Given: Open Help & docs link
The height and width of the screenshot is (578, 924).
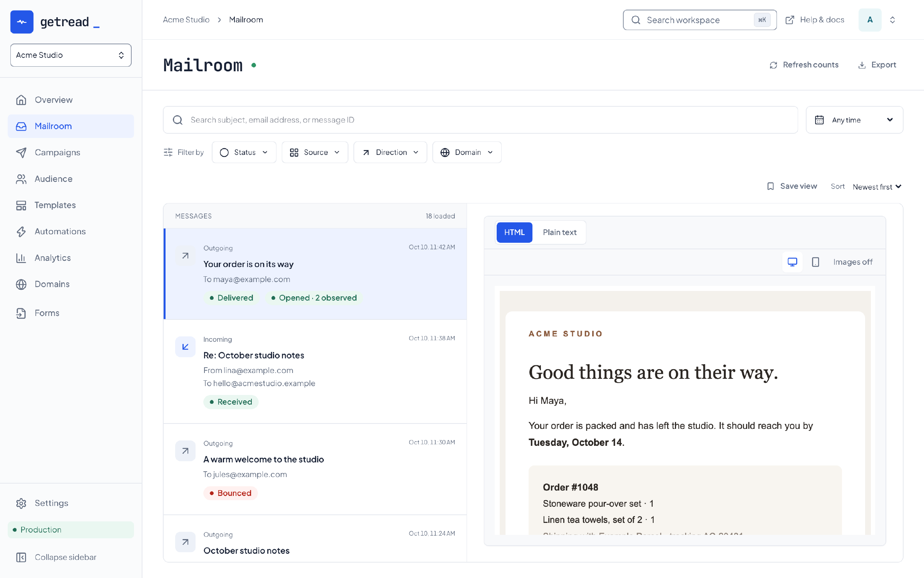Looking at the screenshot, I should pyautogui.click(x=815, y=20).
